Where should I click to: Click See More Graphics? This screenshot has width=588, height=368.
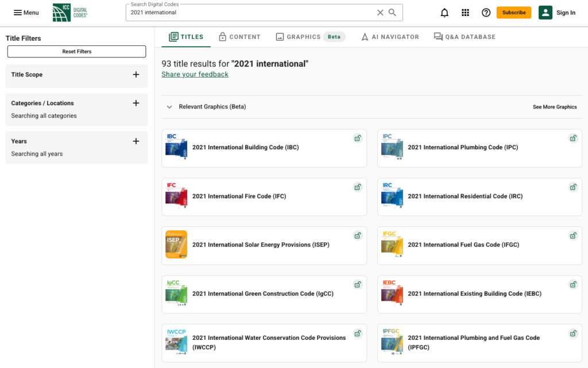(x=555, y=107)
